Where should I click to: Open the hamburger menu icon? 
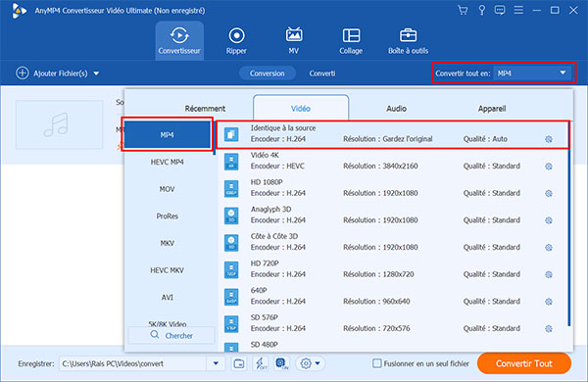coord(518,10)
